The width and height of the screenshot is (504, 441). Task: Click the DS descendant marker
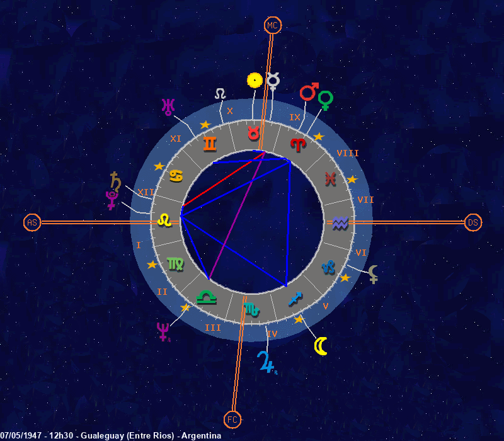tap(473, 222)
